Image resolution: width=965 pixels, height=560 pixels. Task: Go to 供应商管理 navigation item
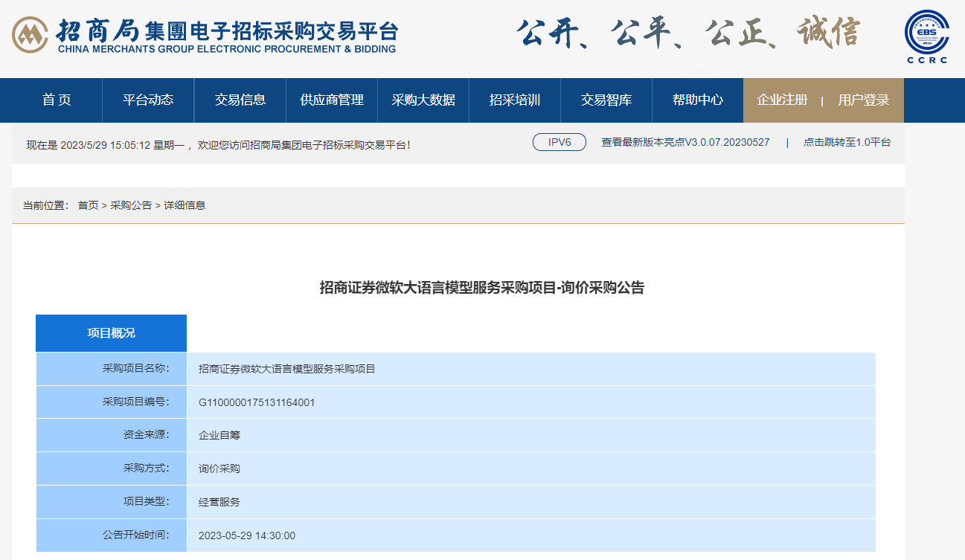click(x=332, y=100)
